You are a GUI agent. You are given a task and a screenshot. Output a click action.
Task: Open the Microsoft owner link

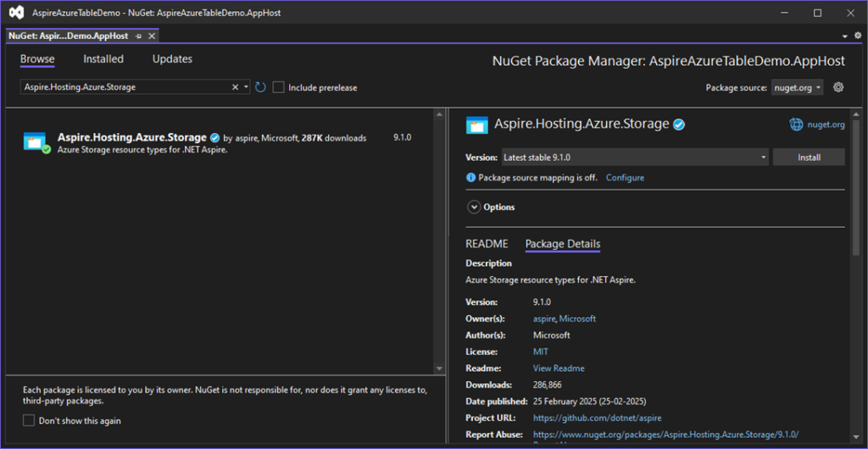click(577, 319)
